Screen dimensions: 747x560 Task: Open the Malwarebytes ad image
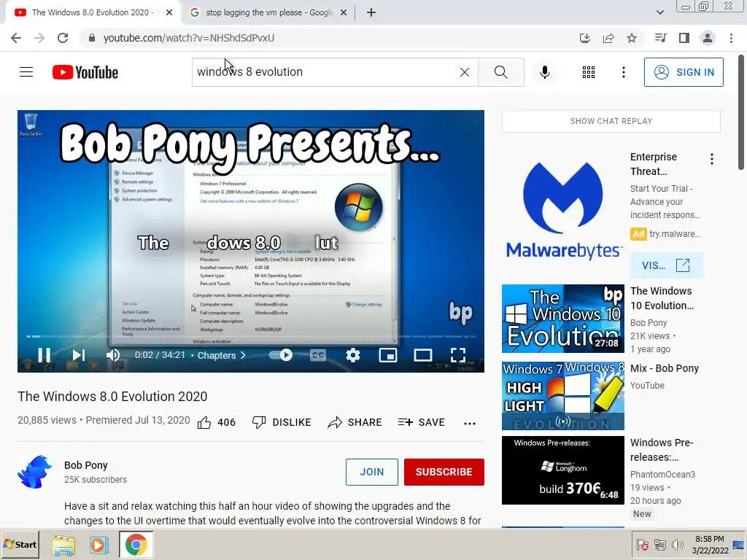coord(563,211)
